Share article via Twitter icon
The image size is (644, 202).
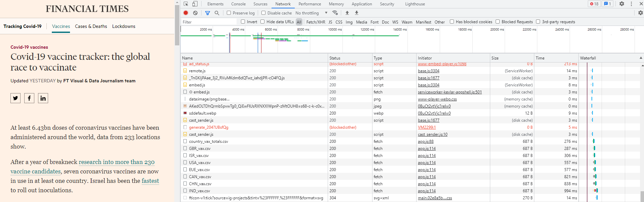15,98
